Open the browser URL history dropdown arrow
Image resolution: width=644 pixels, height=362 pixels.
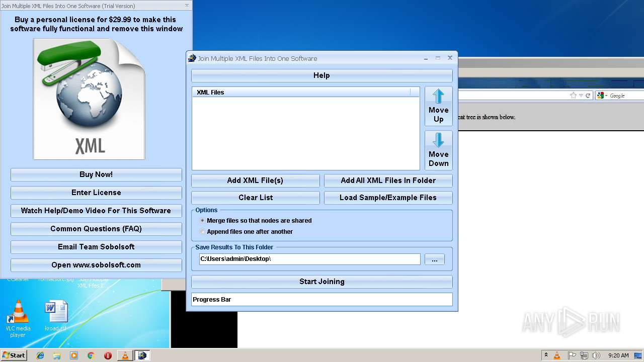[581, 96]
